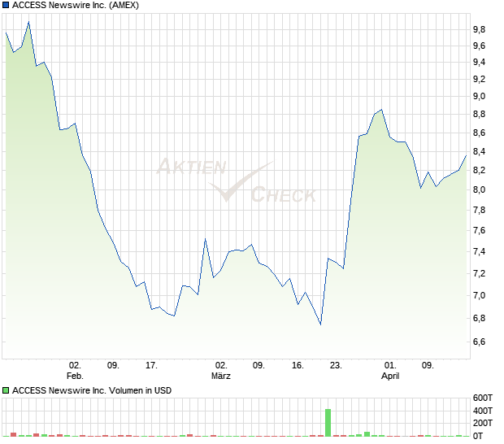
Task: Click the 16. date marker on x-axis
Action: (298, 366)
